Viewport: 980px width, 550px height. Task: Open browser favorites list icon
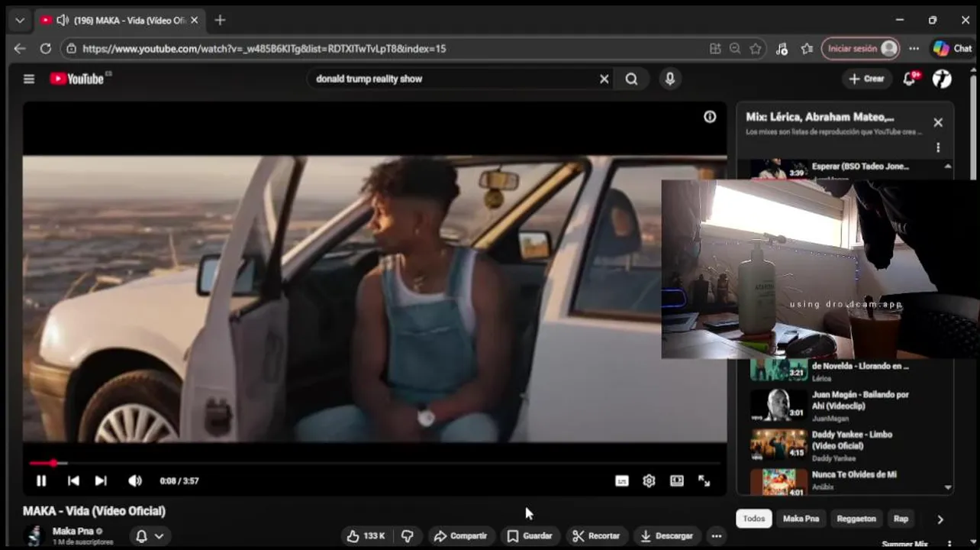click(x=807, y=48)
